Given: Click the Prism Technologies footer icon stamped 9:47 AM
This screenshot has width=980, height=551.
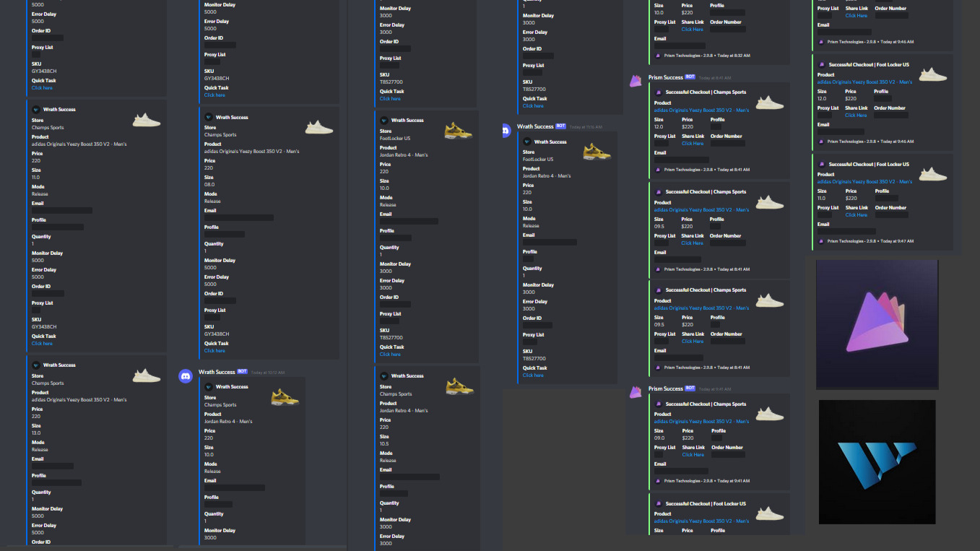Looking at the screenshot, I should coord(822,241).
